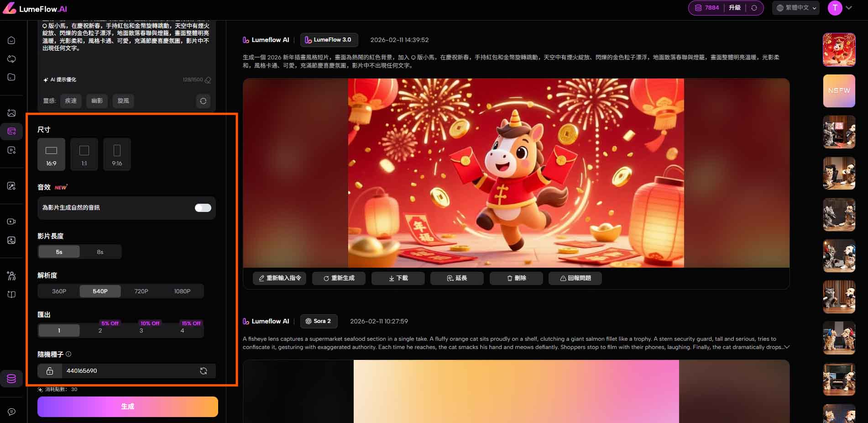Refresh the inspiration suggestions

pos(203,101)
